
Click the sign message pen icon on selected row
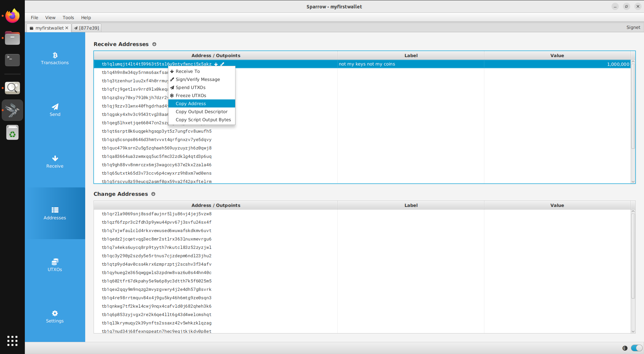tap(222, 64)
